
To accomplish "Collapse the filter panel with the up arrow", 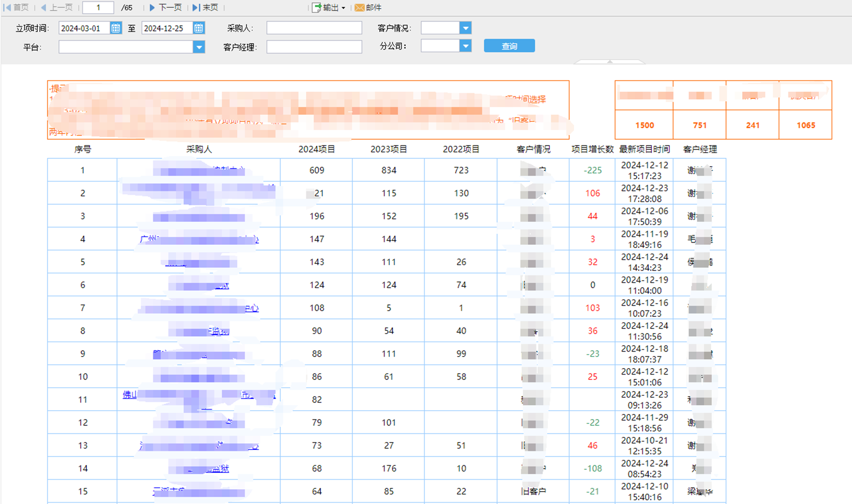I will 610,62.
